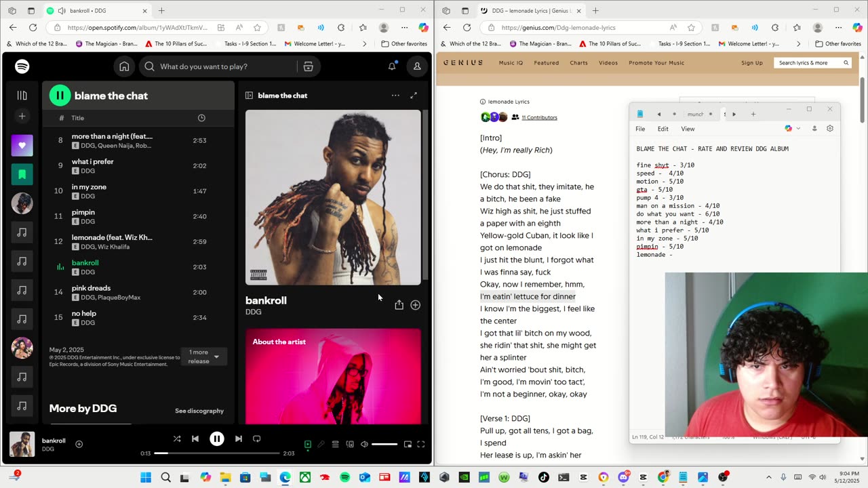Open Spotify from Windows taskbar
Viewport: 868px width, 488px height.
tap(344, 477)
